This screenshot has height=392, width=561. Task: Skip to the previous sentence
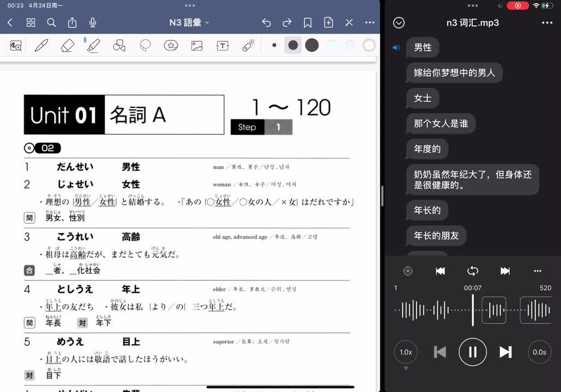[x=440, y=352]
